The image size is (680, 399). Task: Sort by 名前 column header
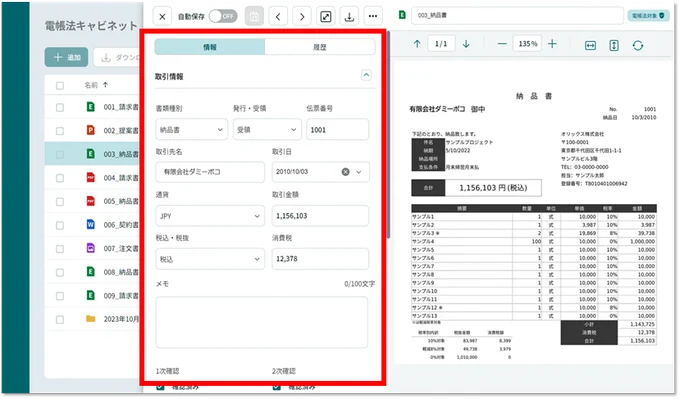tap(96, 85)
